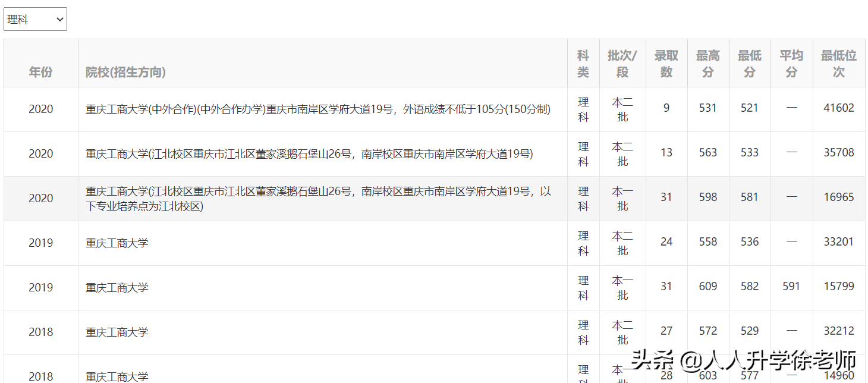Click the 录取数 column header
This screenshot has width=868, height=383.
666,64
